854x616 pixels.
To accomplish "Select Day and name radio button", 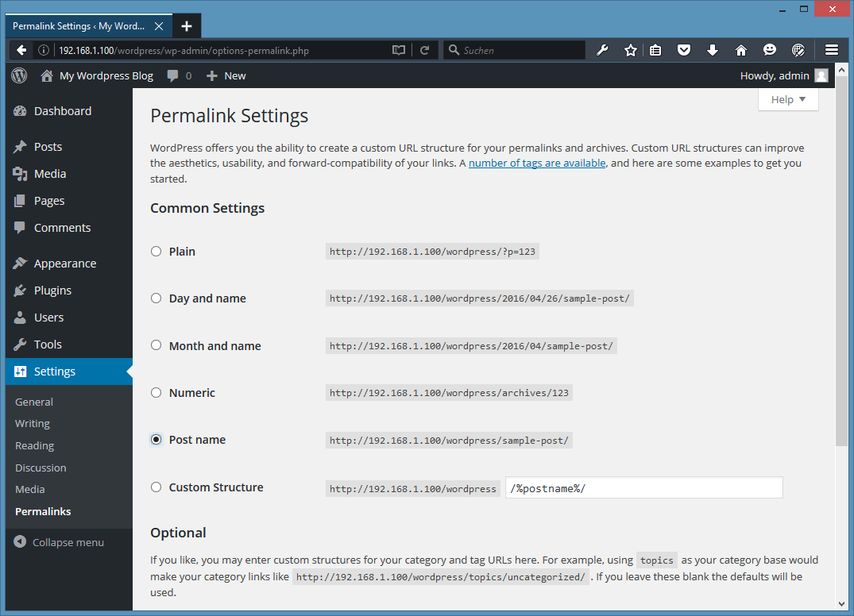I will coord(157,298).
